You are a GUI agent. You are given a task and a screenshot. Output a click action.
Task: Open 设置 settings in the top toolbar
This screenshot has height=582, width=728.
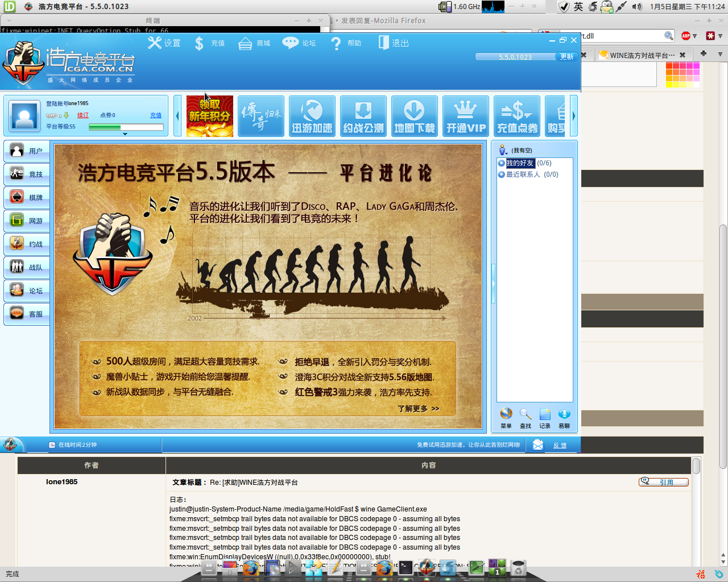[164, 43]
